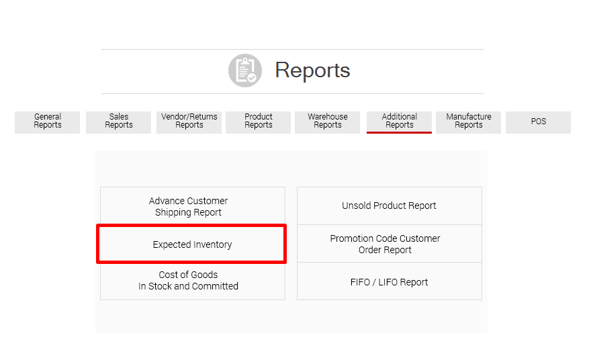This screenshot has width=593, height=364.
Task: Switch to the General Reports tab
Action: tap(48, 122)
